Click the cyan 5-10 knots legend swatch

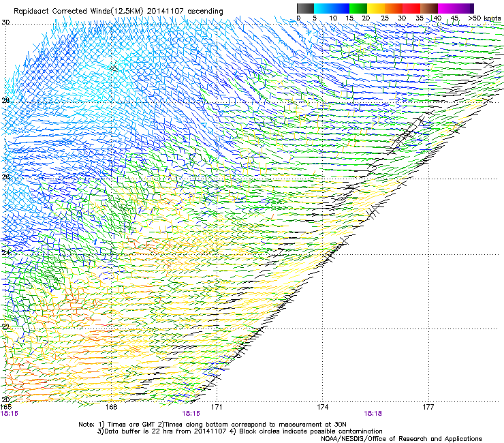(323, 8)
